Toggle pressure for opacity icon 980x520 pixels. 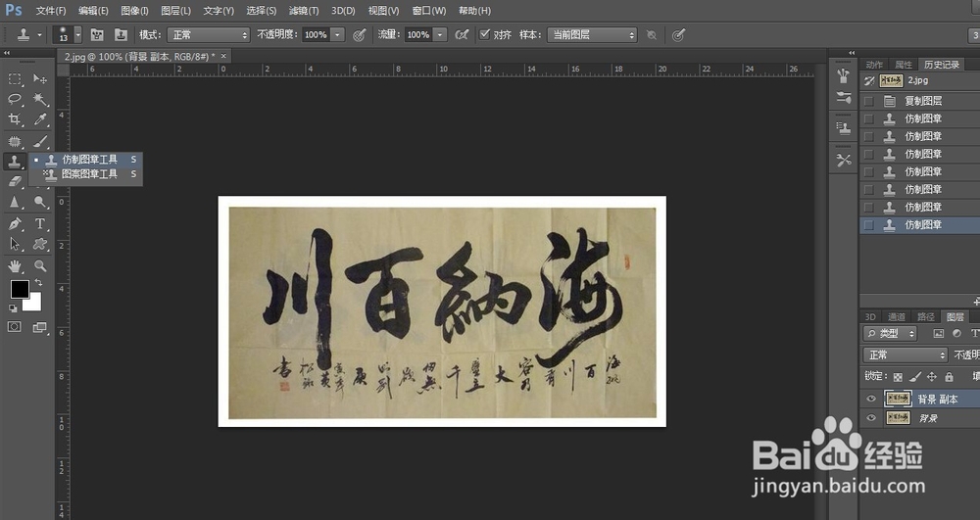pos(359,35)
